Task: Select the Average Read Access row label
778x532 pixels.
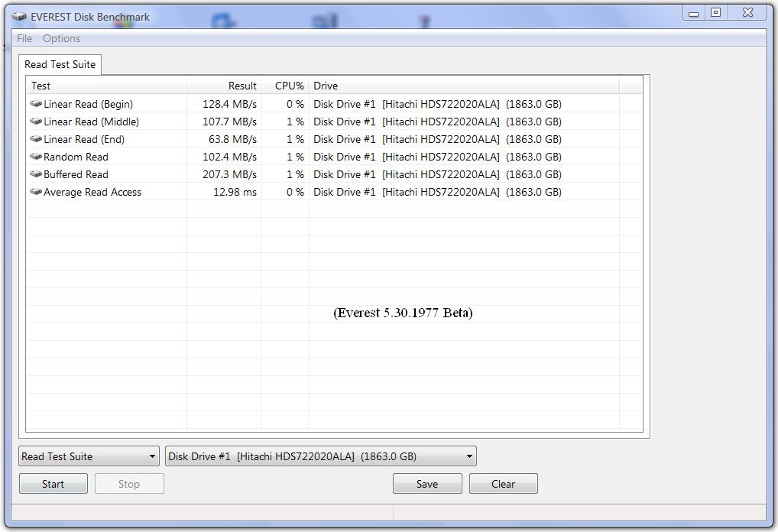Action: (92, 192)
